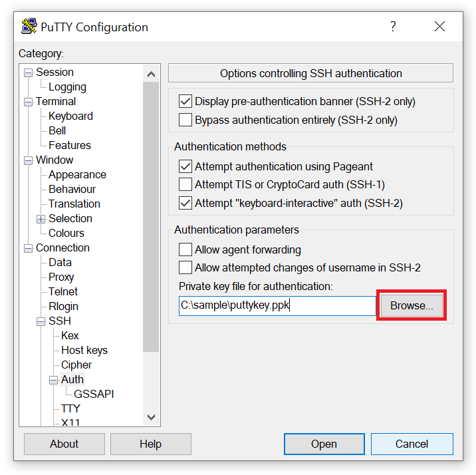The height and width of the screenshot is (475, 476).
Task: Select the Selection category label
Action: click(x=70, y=218)
